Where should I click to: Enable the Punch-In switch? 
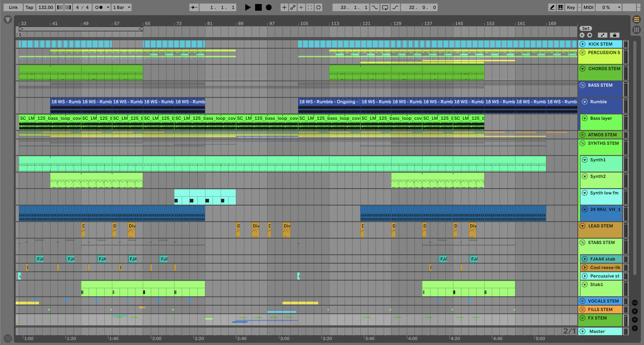pos(375,7)
